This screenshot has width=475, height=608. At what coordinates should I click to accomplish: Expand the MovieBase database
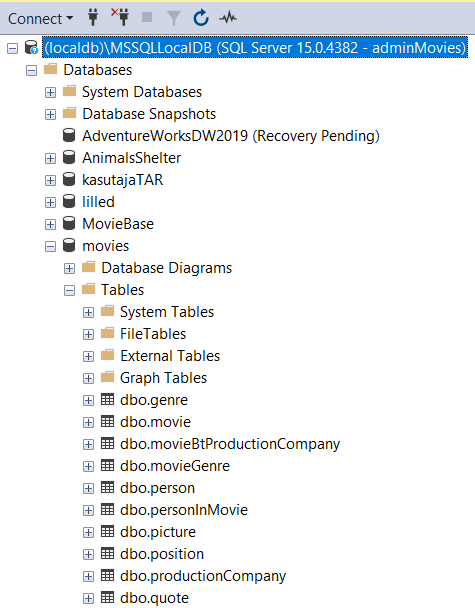click(x=50, y=224)
